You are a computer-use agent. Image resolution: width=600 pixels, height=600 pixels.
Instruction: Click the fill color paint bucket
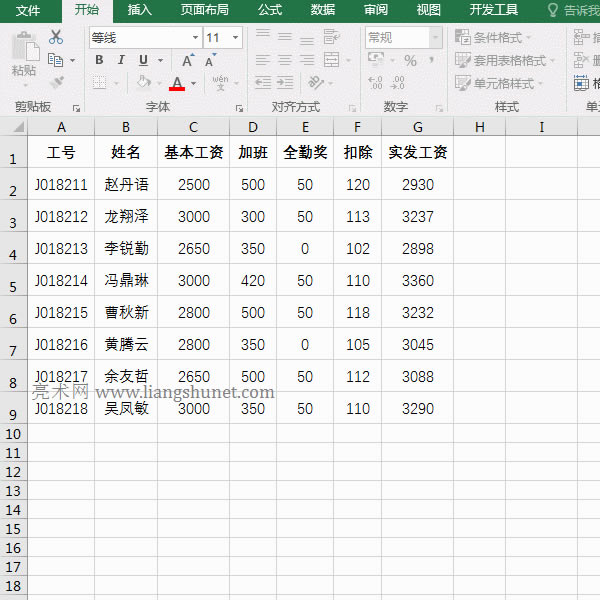[x=145, y=83]
